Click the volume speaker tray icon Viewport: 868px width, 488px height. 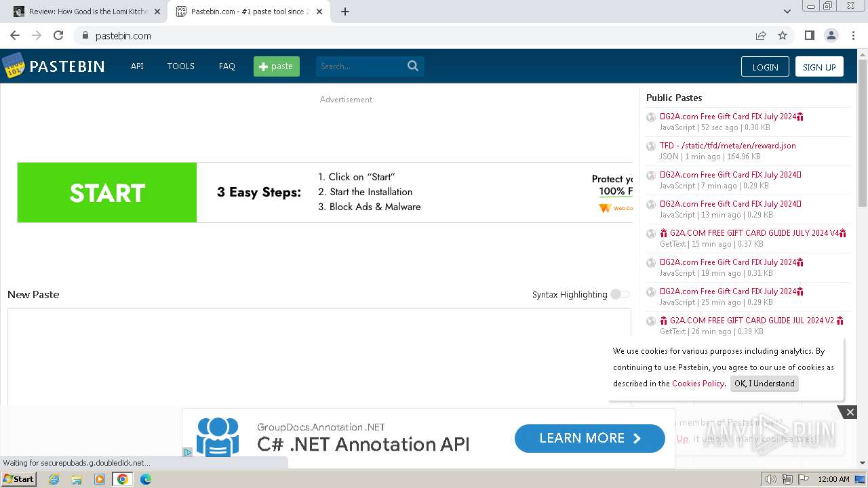click(770, 479)
